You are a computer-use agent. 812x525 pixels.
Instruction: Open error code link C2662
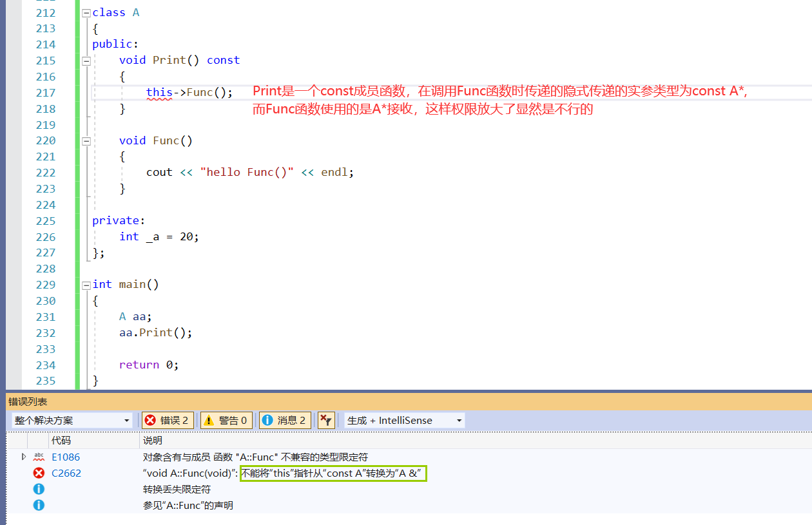[x=66, y=473]
